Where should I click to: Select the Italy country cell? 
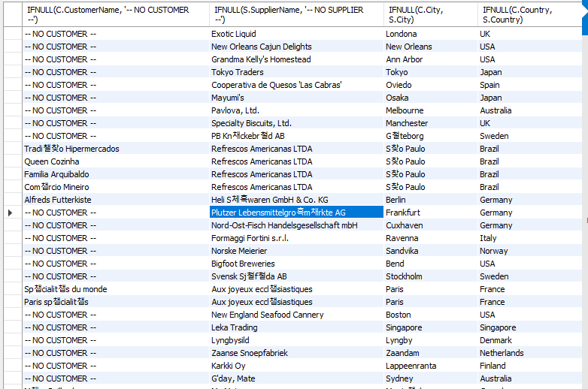click(529, 238)
